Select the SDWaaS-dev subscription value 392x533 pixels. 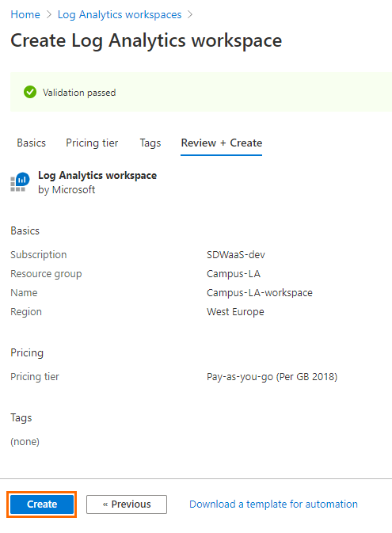point(236,254)
